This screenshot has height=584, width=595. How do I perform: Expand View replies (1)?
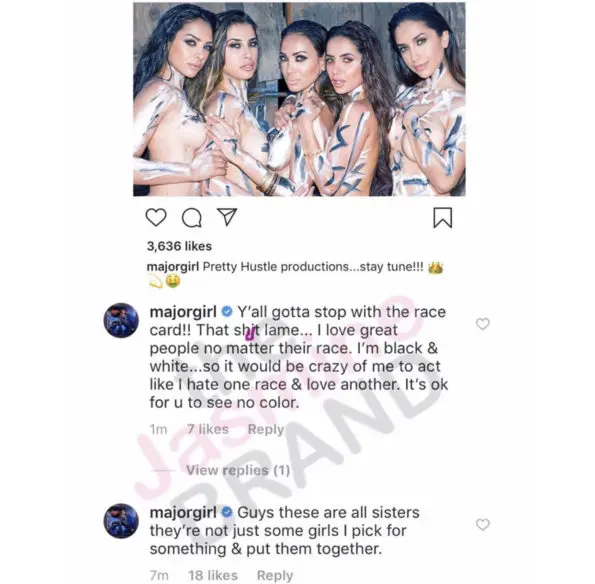[x=238, y=470]
